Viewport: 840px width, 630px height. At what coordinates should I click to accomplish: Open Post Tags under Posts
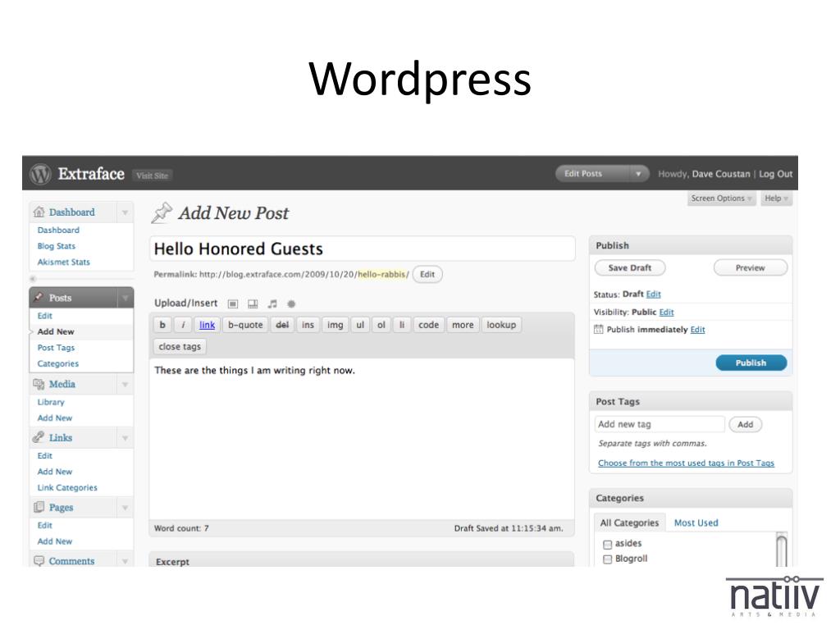(x=57, y=348)
